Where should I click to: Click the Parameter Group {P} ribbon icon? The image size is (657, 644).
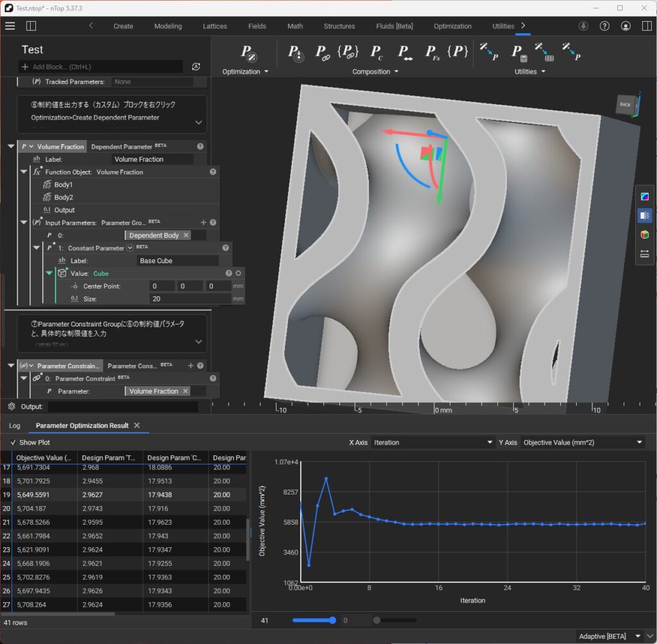click(x=457, y=53)
